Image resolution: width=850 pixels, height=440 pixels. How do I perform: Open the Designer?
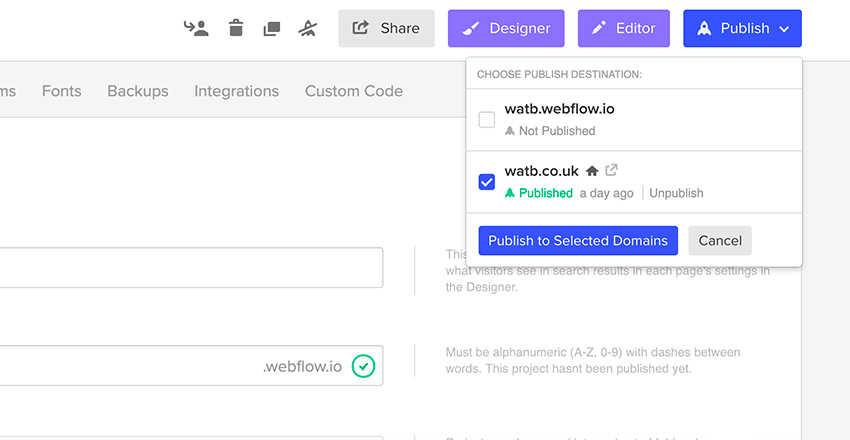click(x=506, y=28)
